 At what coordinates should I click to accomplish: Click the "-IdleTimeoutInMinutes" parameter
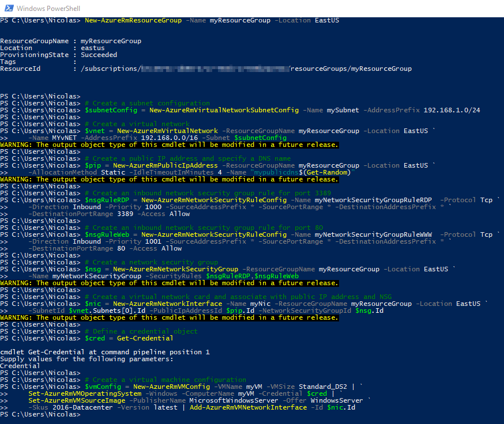pos(171,172)
